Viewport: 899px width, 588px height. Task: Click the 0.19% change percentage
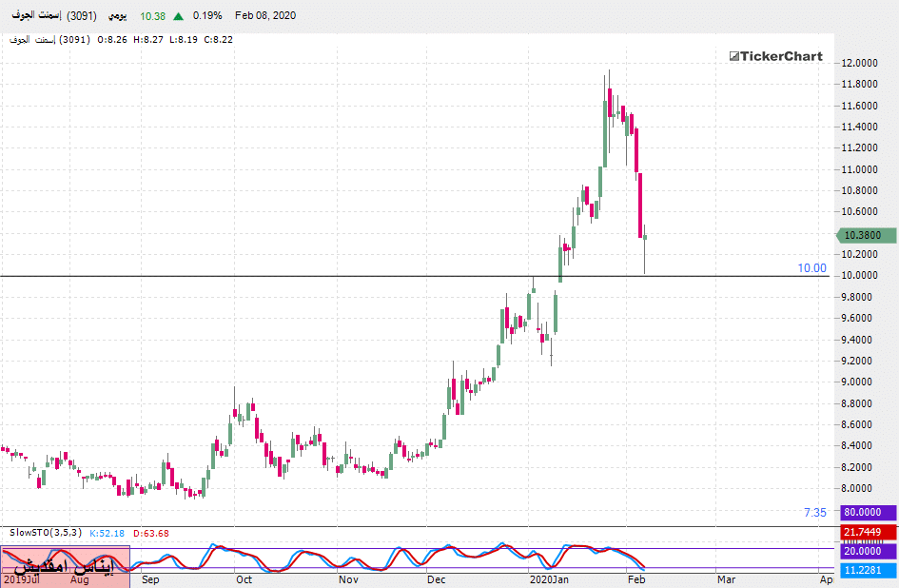tap(207, 16)
